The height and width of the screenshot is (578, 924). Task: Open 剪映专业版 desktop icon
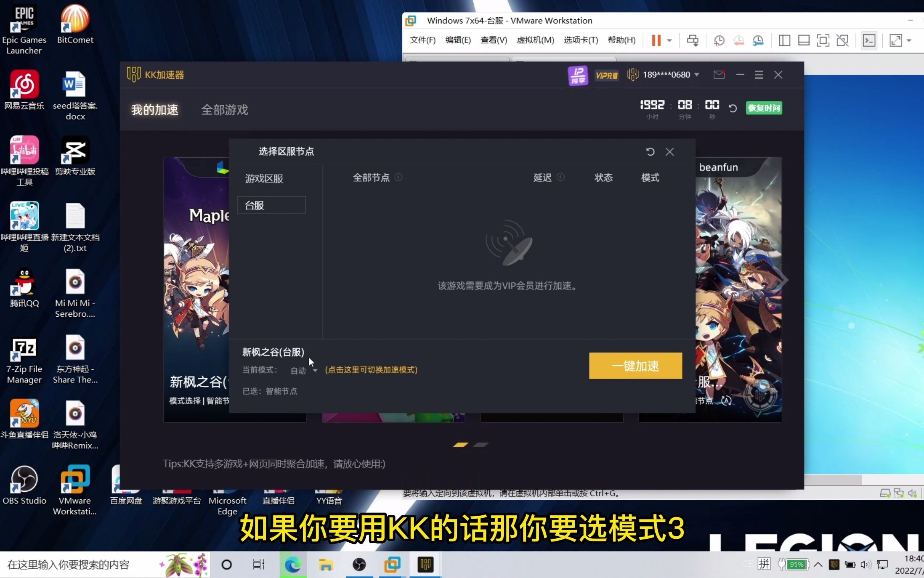coord(75,156)
